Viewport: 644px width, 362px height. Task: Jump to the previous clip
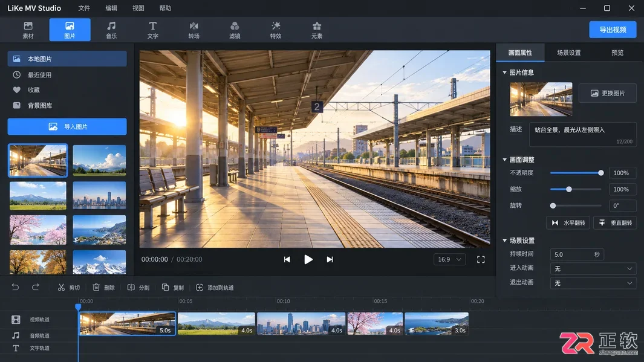pyautogui.click(x=287, y=259)
